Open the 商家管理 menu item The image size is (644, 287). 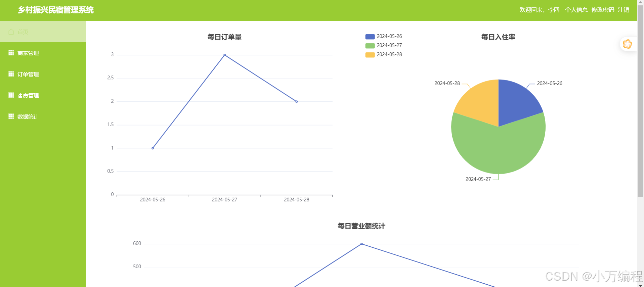coord(43,53)
